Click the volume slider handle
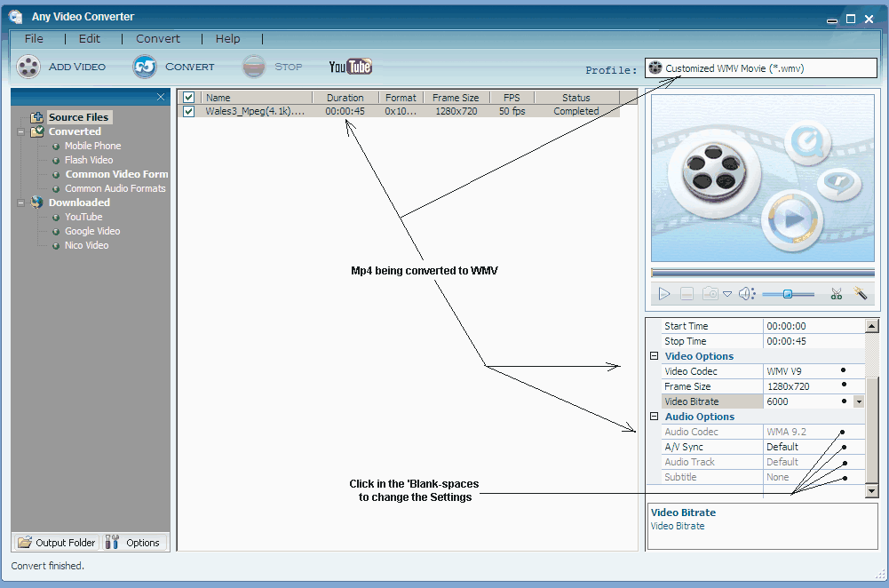 pyautogui.click(x=788, y=294)
